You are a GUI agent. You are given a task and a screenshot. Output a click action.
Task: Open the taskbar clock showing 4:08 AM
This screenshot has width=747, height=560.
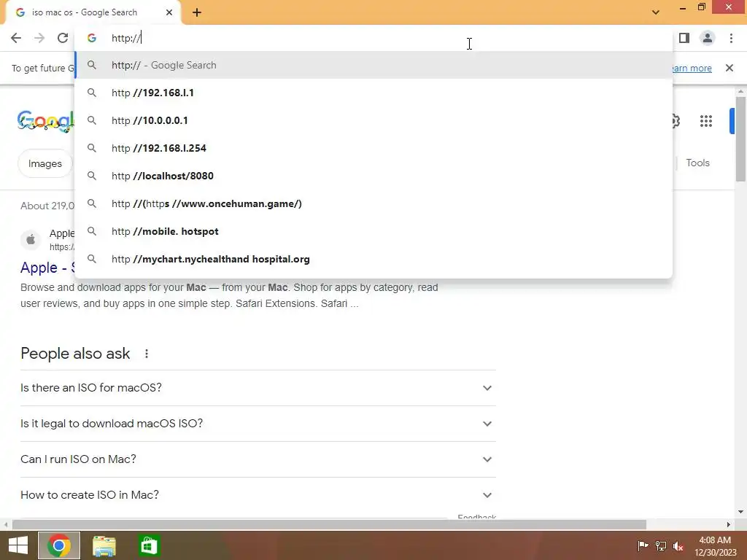715,546
